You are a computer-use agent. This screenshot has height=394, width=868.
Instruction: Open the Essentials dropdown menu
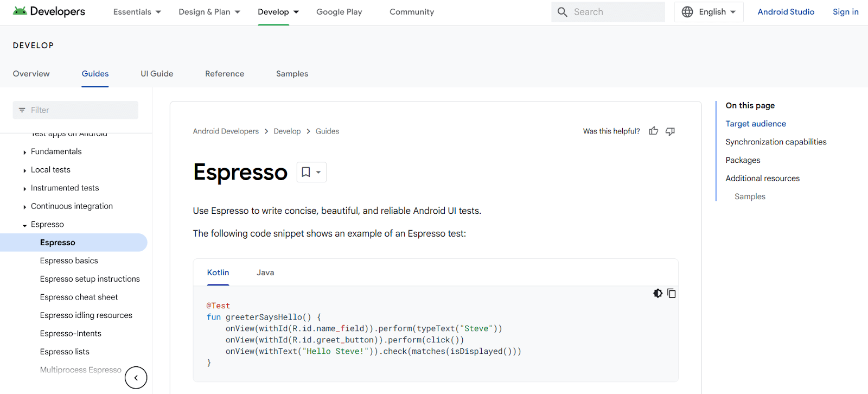tap(137, 12)
